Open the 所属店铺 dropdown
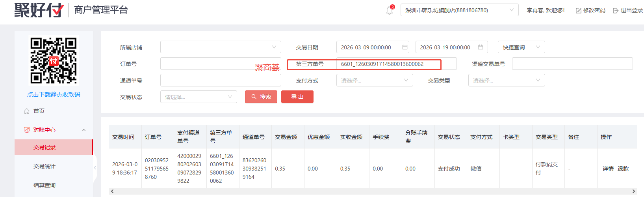The width and height of the screenshot is (644, 197). click(221, 47)
